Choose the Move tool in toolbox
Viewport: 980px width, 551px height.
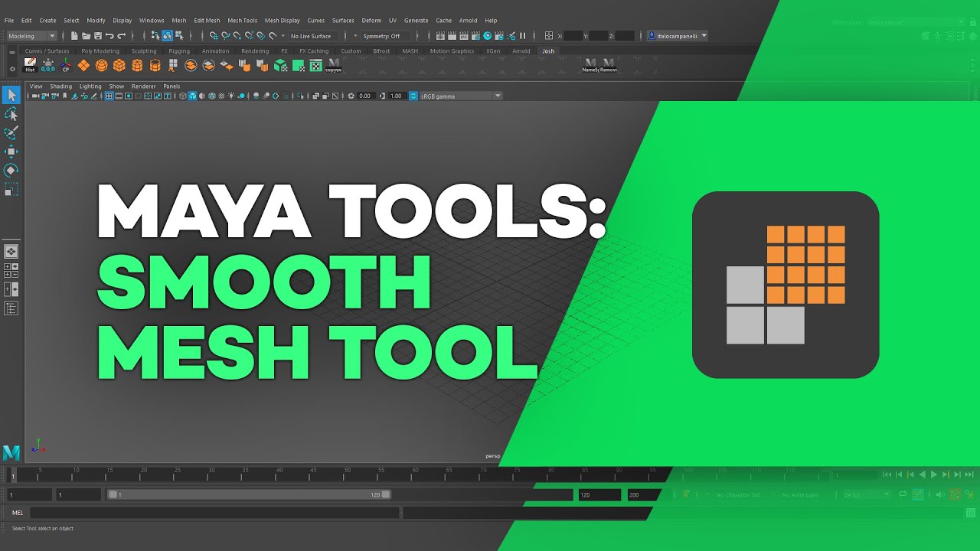coord(11,152)
